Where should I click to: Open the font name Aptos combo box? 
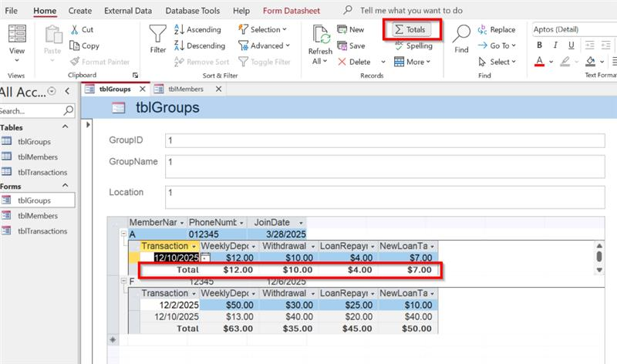tap(574, 29)
